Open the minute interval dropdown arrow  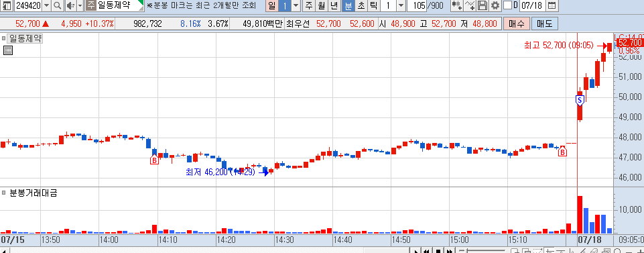(x=401, y=6)
